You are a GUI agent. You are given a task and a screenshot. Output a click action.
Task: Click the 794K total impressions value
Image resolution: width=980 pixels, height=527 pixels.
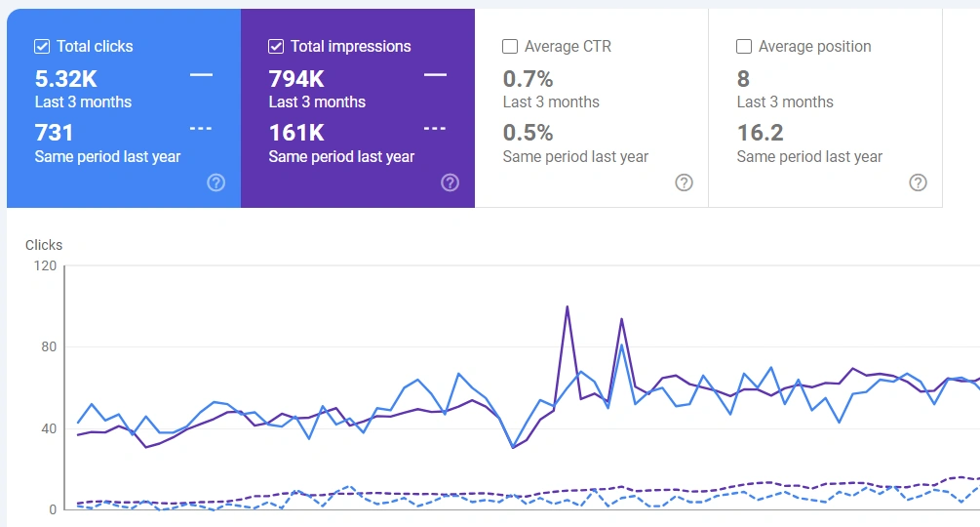click(x=296, y=79)
